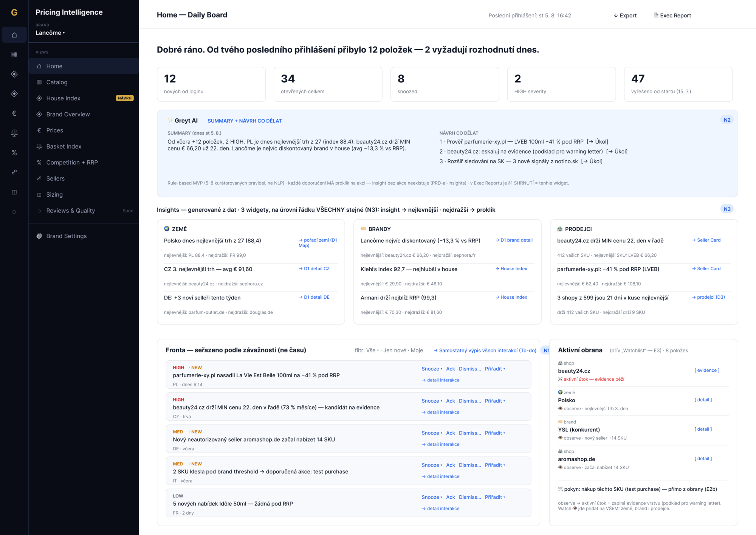This screenshot has width=756, height=535.
Task: Open the scales basket icon in rail
Action: point(14,133)
